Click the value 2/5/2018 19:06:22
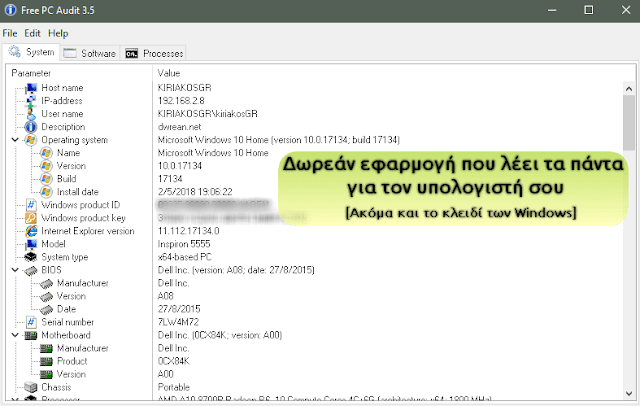 click(195, 192)
